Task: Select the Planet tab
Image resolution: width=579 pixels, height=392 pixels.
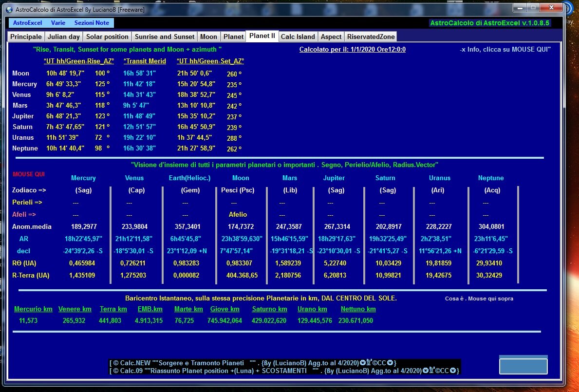Action: pos(233,37)
